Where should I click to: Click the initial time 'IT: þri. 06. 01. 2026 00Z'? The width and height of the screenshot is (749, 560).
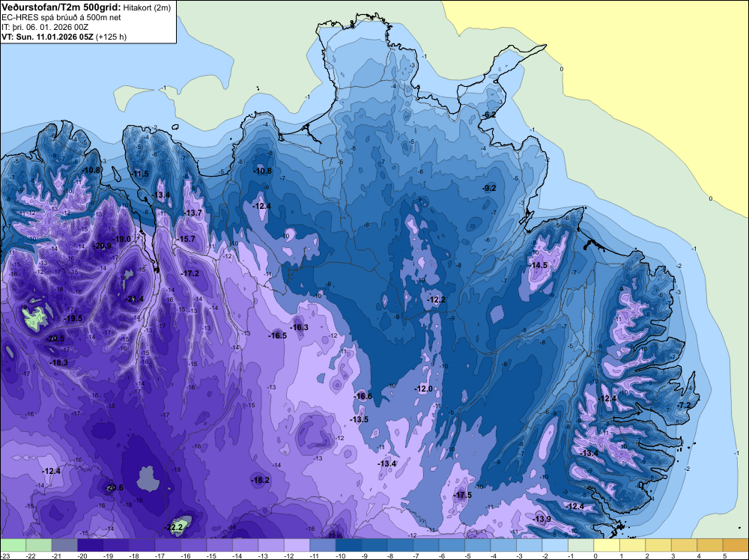tap(45, 27)
